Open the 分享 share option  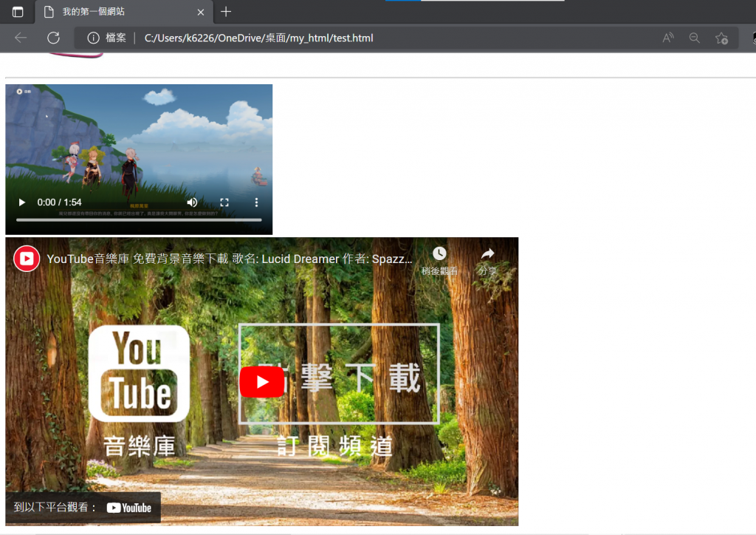pos(487,261)
